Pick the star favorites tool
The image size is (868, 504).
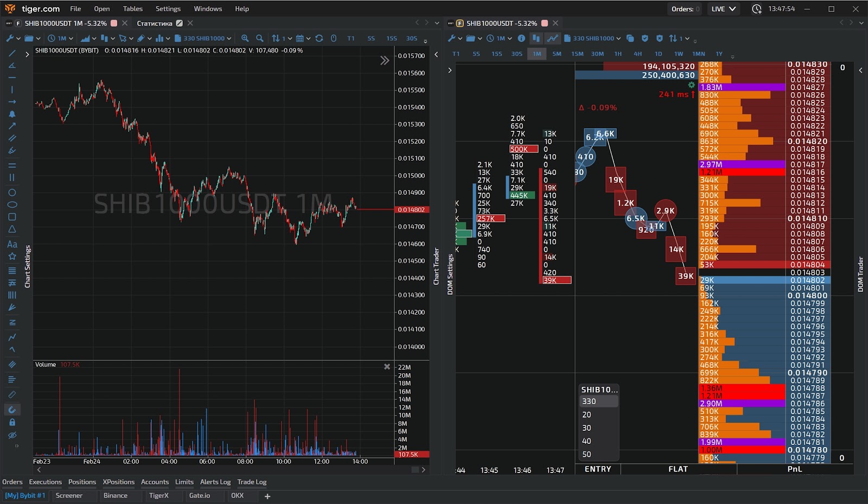coord(12,256)
